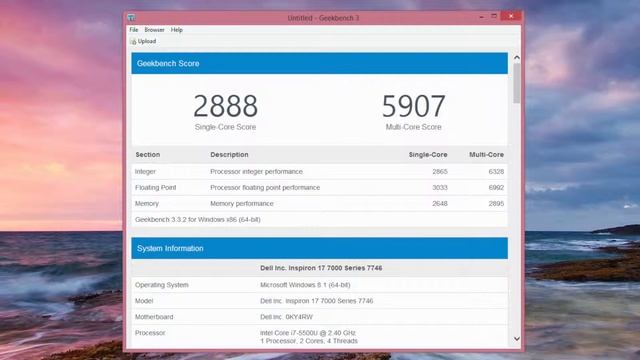Select 'Microsoft Windows 8.1 (64-bit)' value
This screenshot has height=360, width=640.
[x=305, y=285]
